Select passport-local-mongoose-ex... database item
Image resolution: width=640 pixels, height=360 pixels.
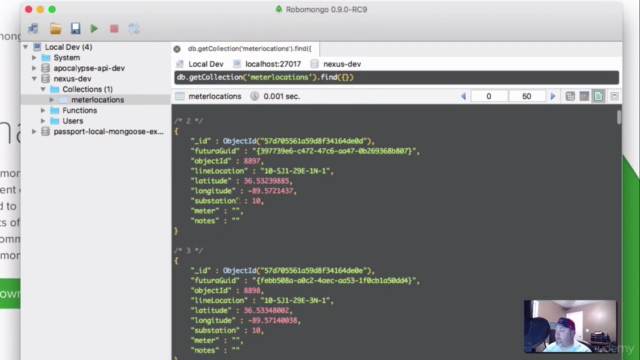pyautogui.click(x=108, y=131)
